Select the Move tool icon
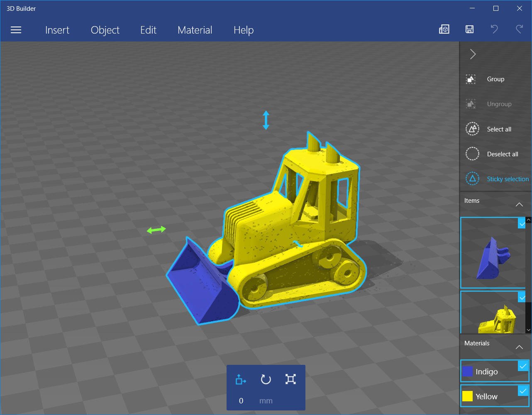532x415 pixels. 241,379
